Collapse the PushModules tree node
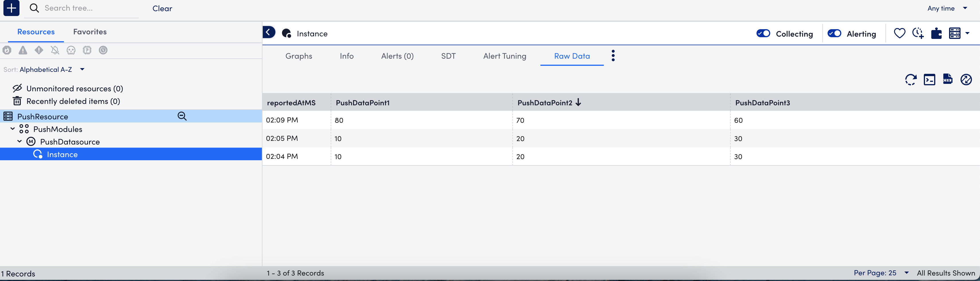Screen dimensions: 980x281 coord(13,129)
